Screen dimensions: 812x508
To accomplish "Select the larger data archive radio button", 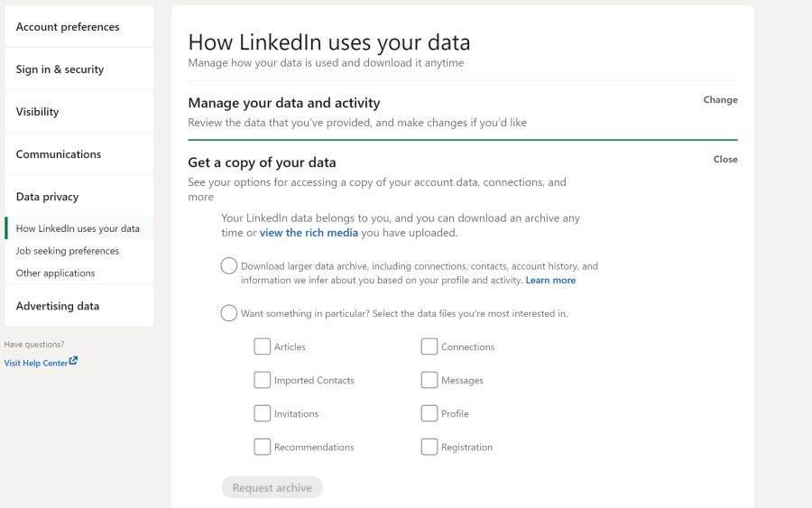I will coord(229,266).
